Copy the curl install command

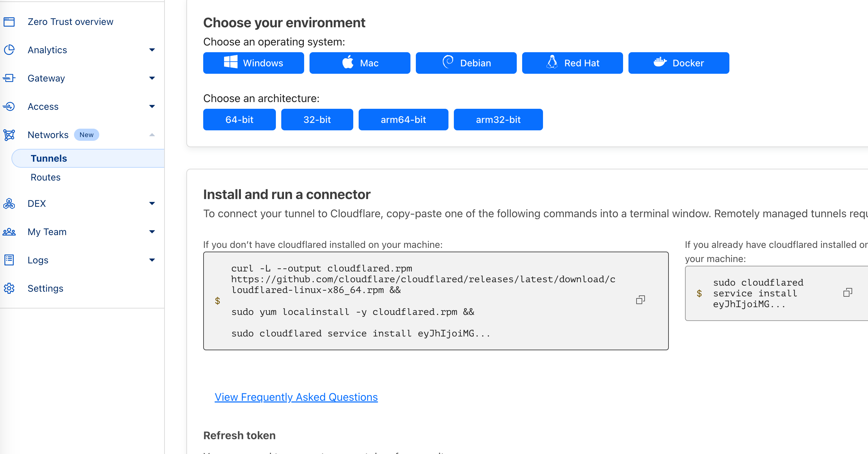click(x=640, y=300)
